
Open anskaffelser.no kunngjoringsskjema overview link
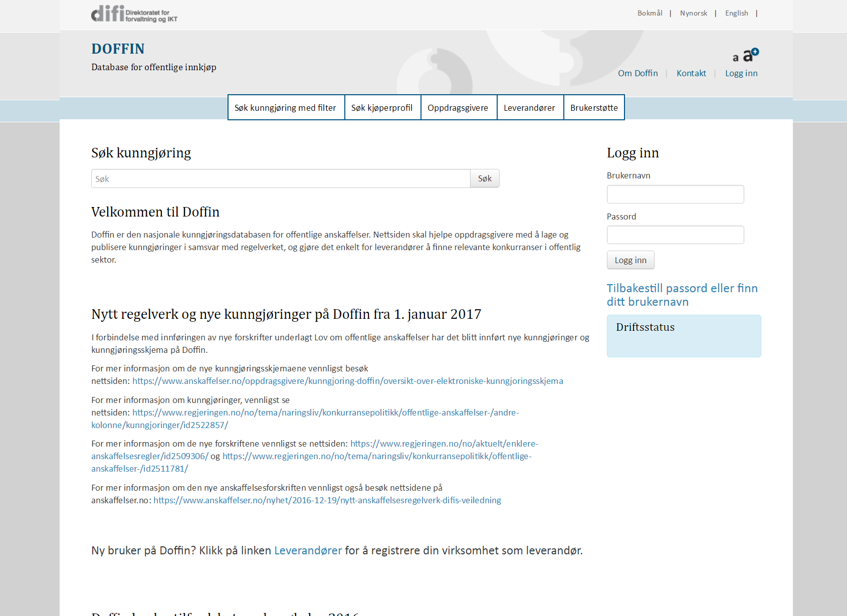pyautogui.click(x=348, y=381)
